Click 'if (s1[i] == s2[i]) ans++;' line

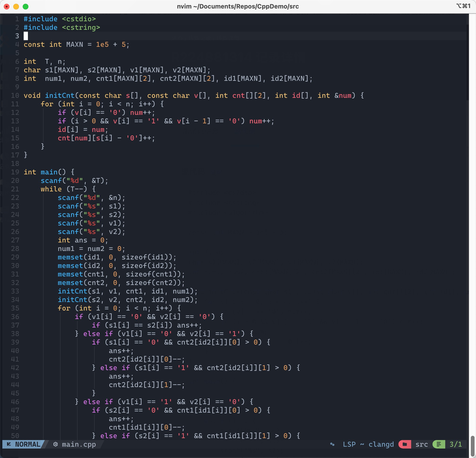pyautogui.click(x=147, y=325)
